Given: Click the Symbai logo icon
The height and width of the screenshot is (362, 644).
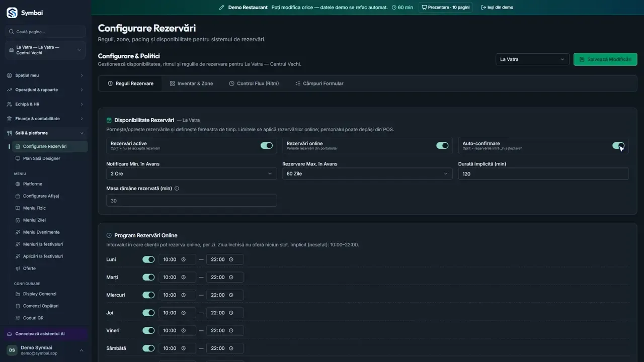Looking at the screenshot, I should point(12,13).
